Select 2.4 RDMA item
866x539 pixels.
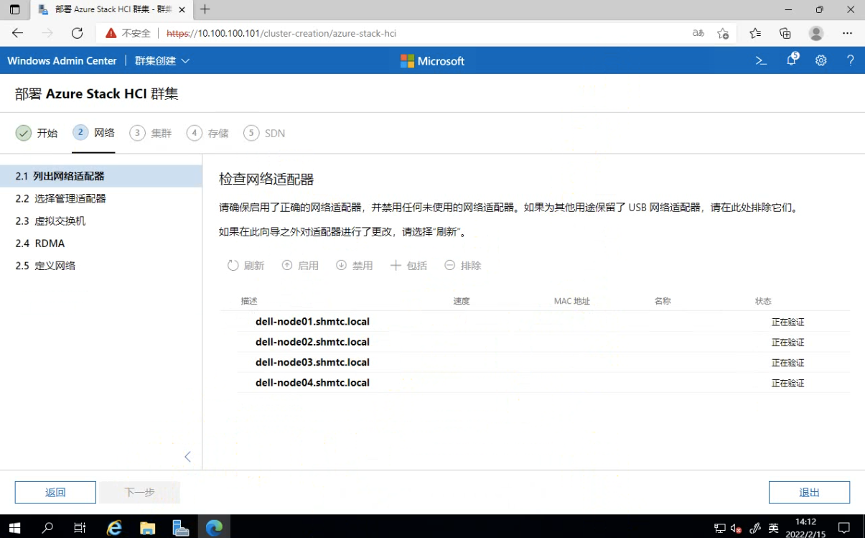pos(101,244)
